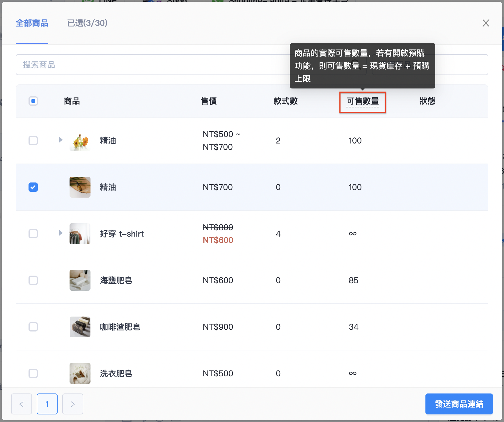Click the NT$900 price of 咖啡渣肥皂

[218, 327]
